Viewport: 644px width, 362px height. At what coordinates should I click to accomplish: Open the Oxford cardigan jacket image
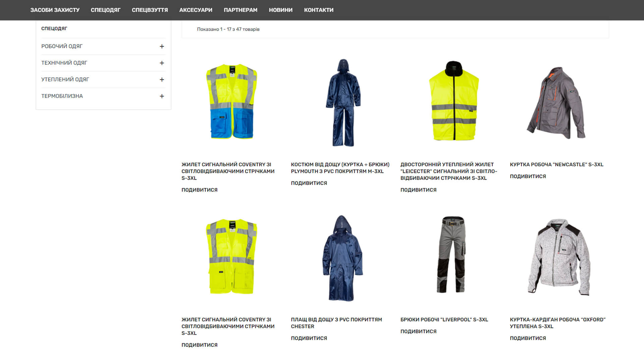pyautogui.click(x=559, y=257)
